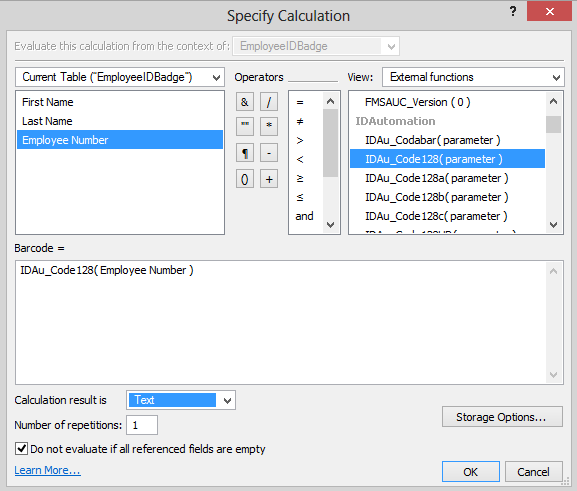Click the Cancel button
This screenshot has height=491, width=577.
point(534,471)
